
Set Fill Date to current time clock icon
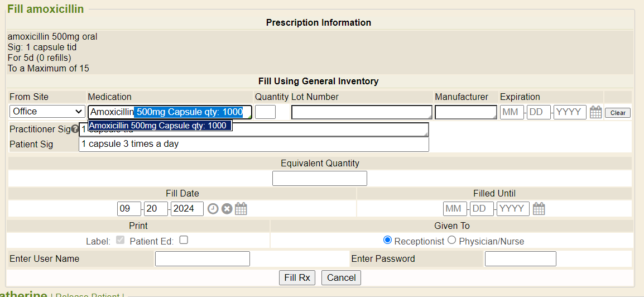point(213,209)
